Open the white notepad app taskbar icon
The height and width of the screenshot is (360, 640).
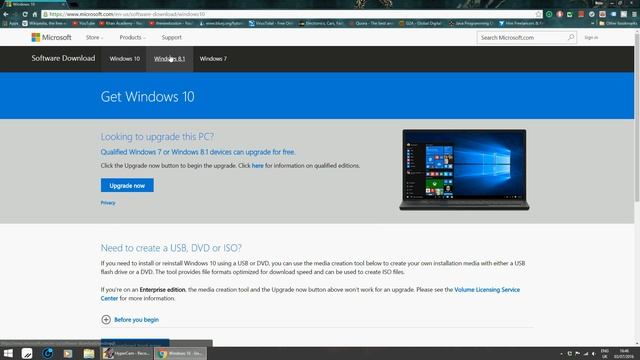pyautogui.click(x=27, y=353)
